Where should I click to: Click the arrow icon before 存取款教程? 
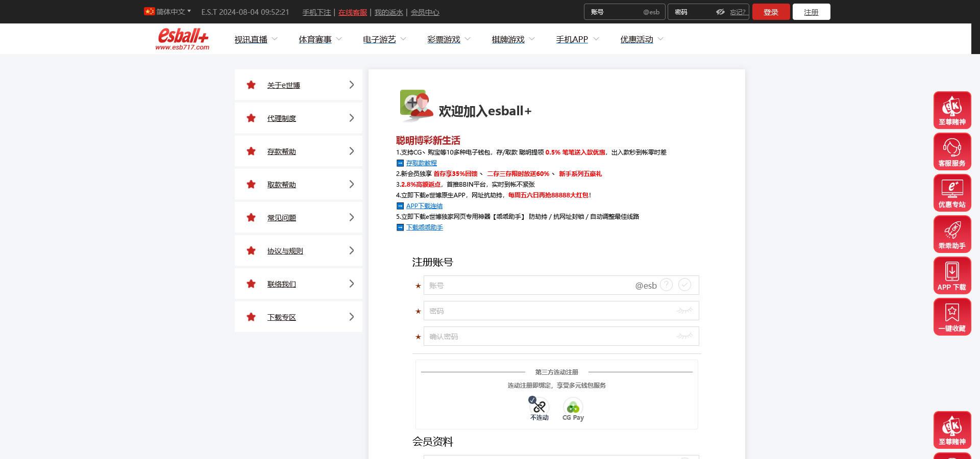point(400,163)
